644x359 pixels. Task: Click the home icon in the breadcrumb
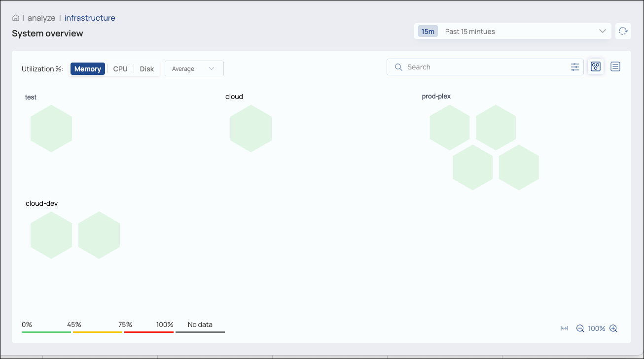(15, 17)
